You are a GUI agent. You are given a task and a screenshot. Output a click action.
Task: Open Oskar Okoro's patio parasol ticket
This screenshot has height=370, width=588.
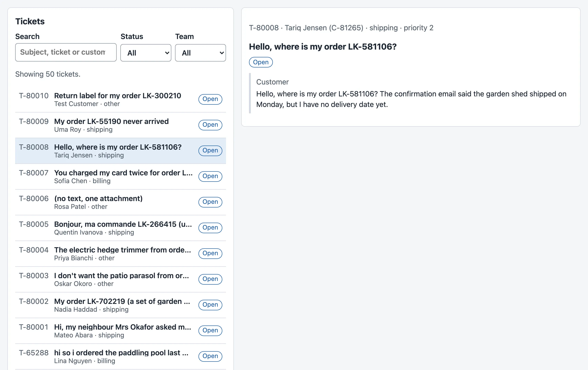point(120,280)
